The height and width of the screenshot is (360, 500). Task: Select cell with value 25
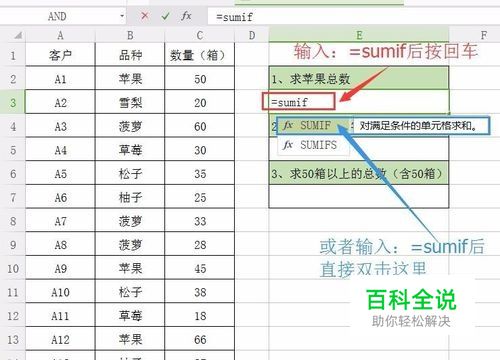click(x=200, y=197)
